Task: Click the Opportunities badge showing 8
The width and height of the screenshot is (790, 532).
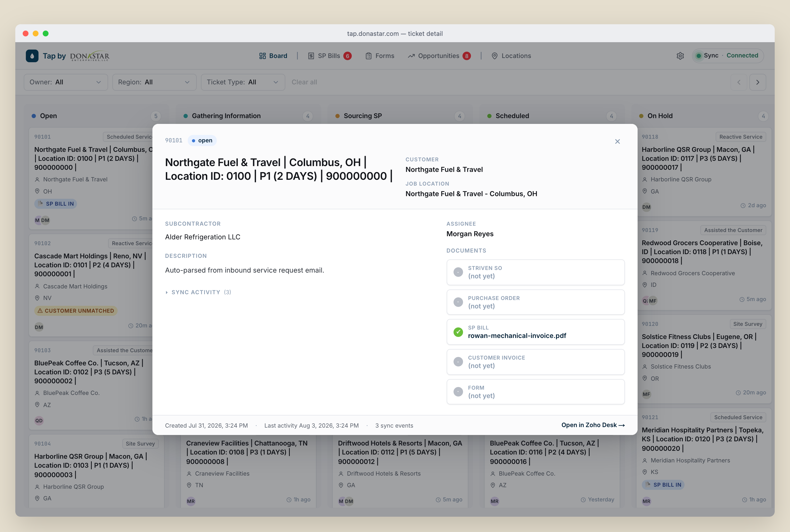Action: tap(467, 56)
